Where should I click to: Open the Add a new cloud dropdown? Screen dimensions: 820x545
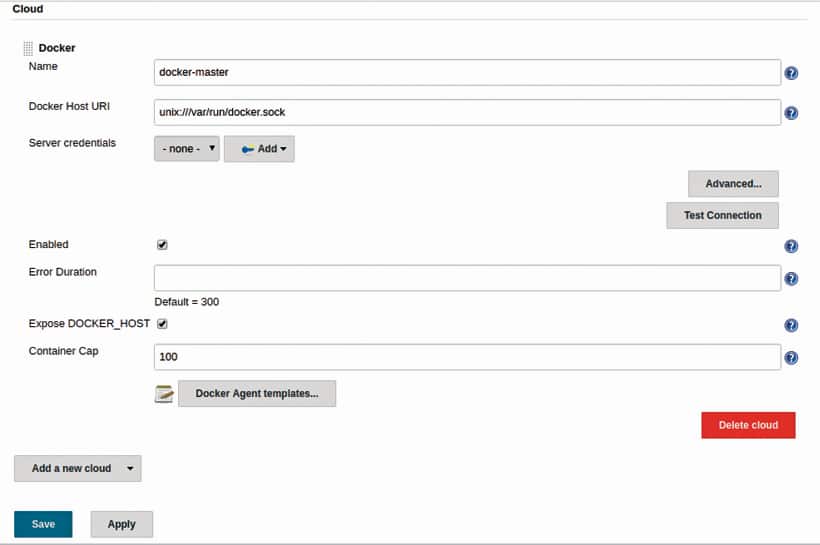(x=77, y=468)
